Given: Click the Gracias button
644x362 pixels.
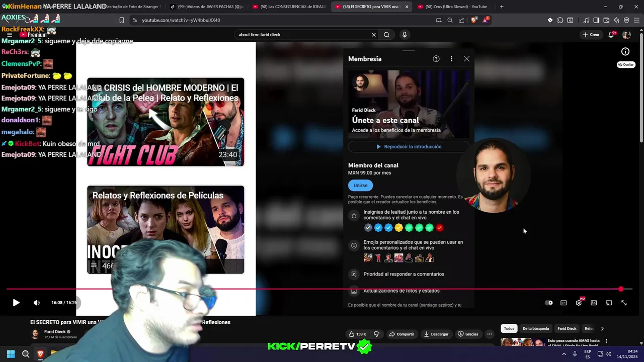Looking at the screenshot, I should pyautogui.click(x=468, y=334).
